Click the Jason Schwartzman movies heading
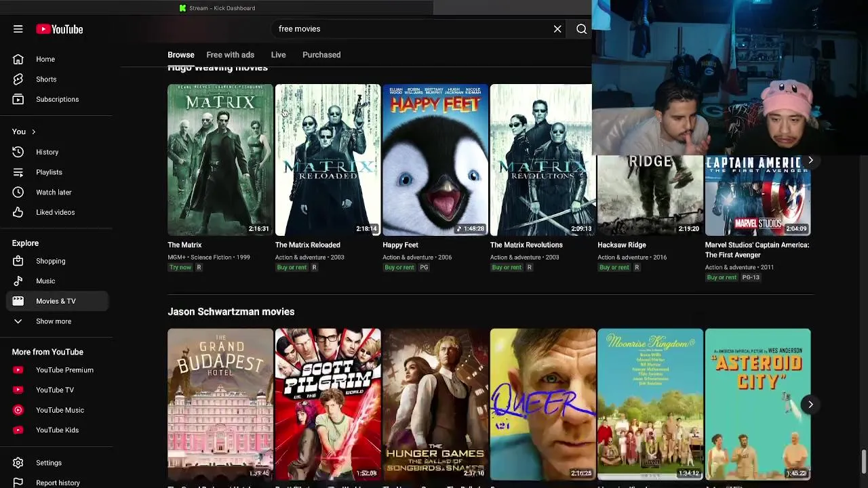 231,312
